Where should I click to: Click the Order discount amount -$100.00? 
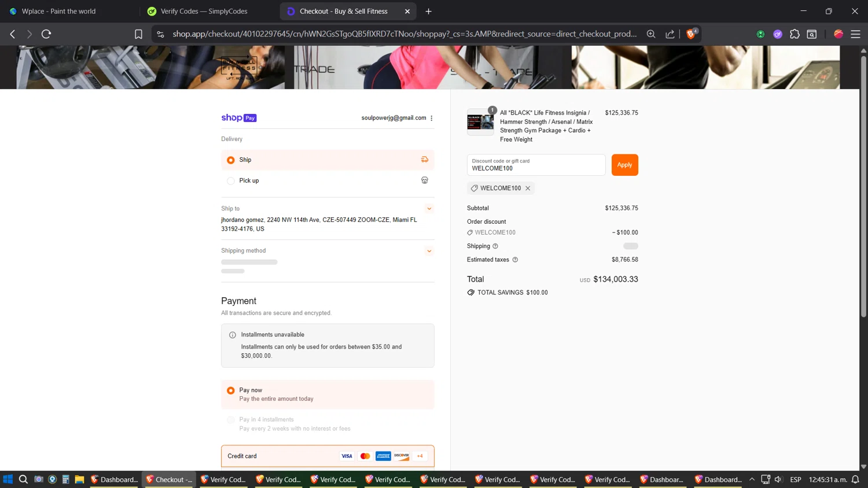click(625, 232)
